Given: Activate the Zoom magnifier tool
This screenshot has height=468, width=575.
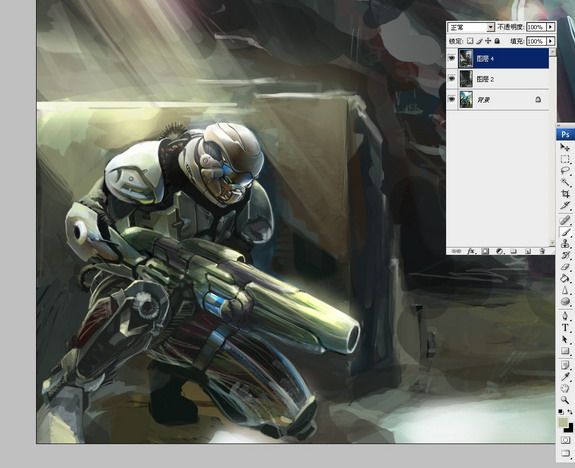Looking at the screenshot, I should [565, 400].
